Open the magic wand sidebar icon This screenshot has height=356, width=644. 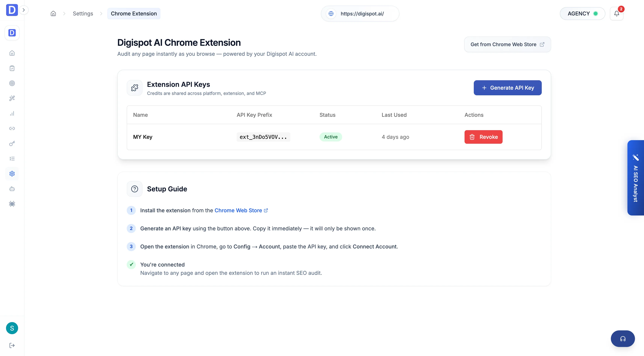(x=12, y=98)
